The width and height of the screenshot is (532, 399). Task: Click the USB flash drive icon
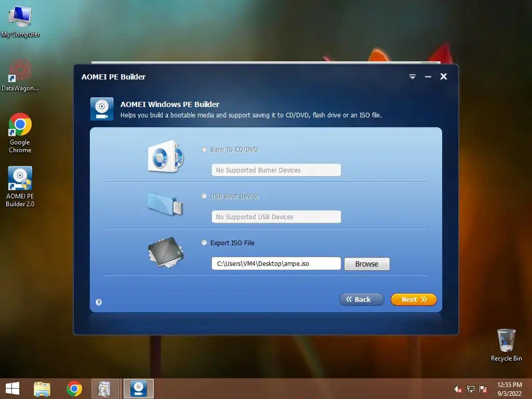click(x=165, y=204)
